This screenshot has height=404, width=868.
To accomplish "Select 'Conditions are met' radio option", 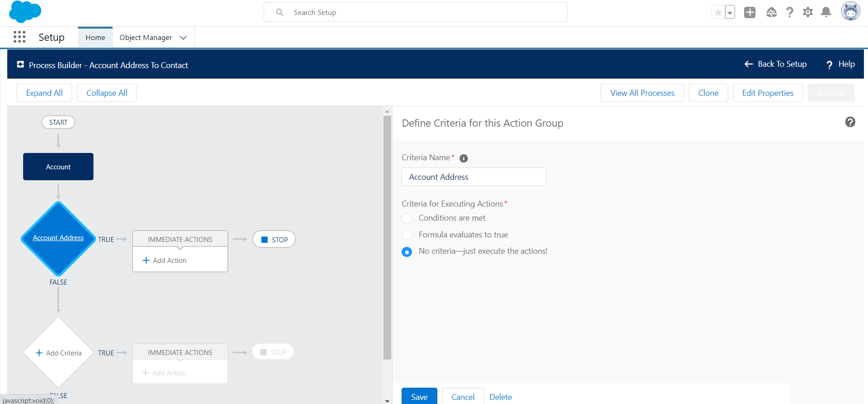I will coord(407,219).
